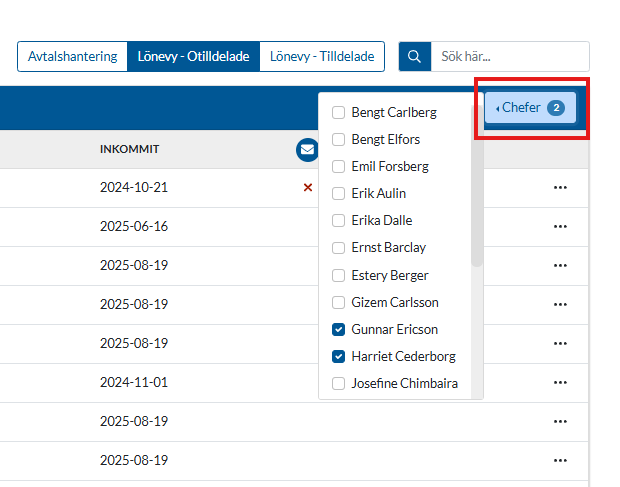This screenshot has height=487, width=620.
Task: Click the Sök här search field
Action: pos(509,57)
